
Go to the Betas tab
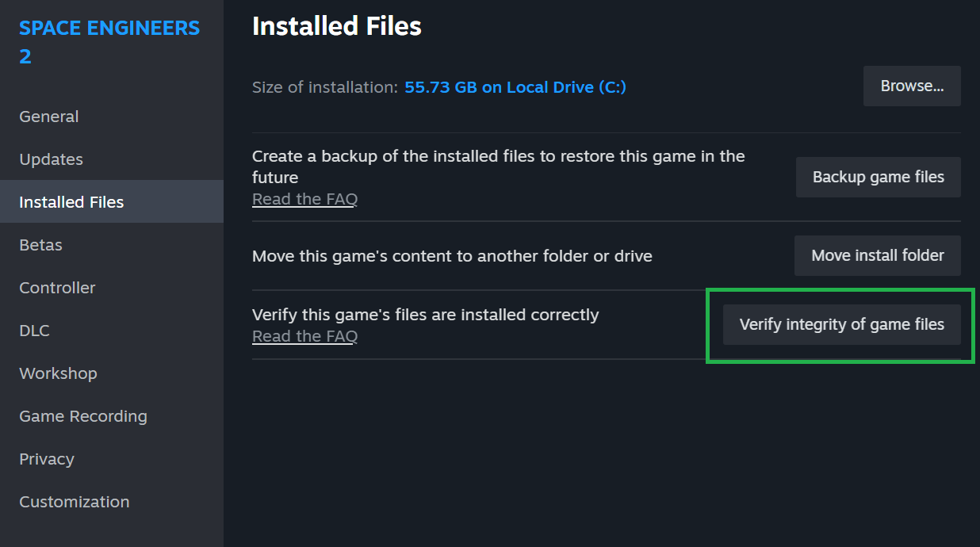[x=41, y=245]
